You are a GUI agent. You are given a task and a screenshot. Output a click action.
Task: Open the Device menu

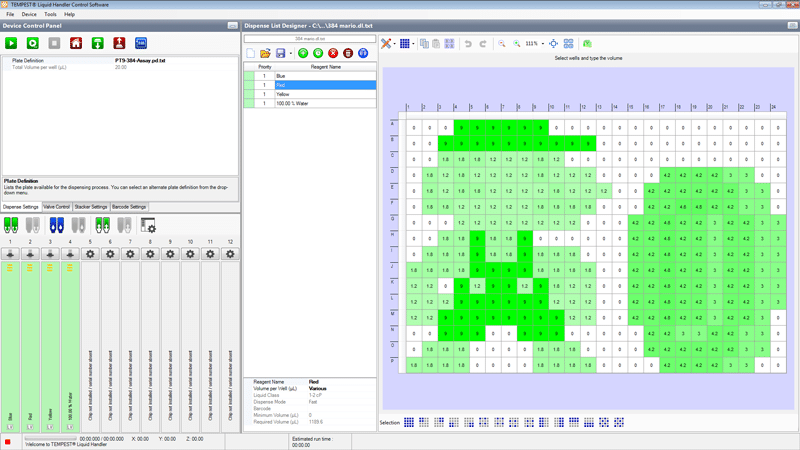(29, 14)
